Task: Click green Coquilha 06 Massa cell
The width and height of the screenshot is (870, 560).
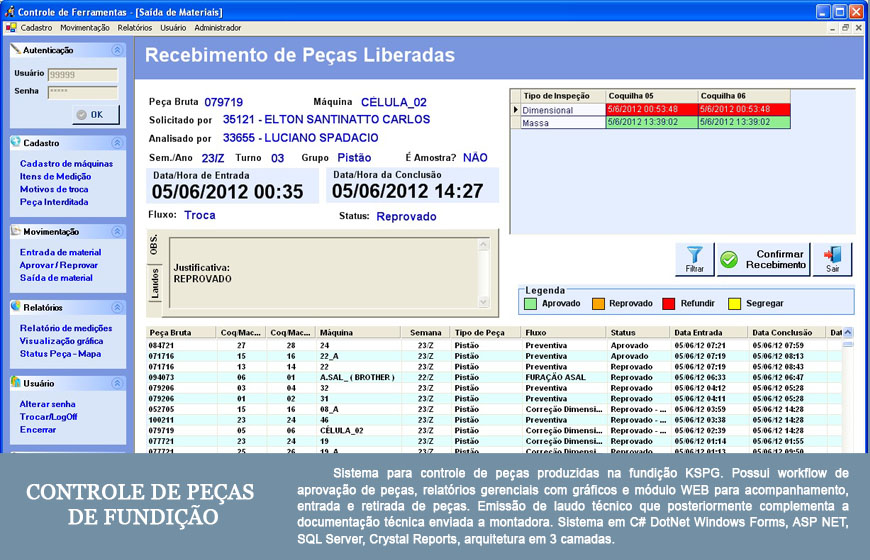Action: pos(744,122)
